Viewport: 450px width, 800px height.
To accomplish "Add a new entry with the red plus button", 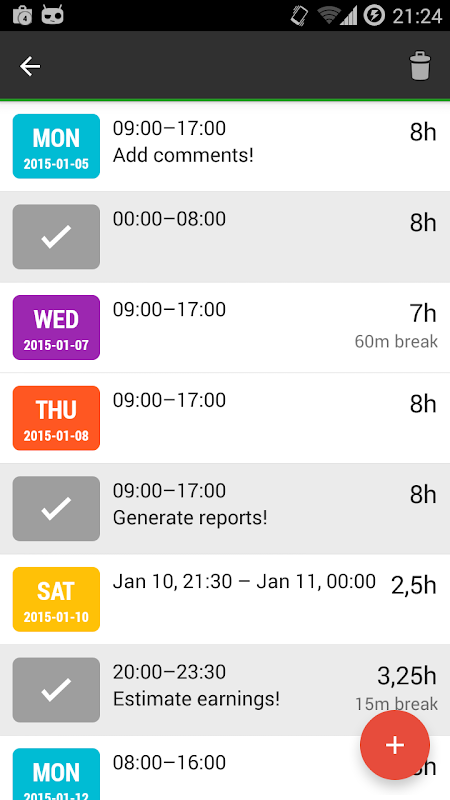I will click(x=395, y=745).
